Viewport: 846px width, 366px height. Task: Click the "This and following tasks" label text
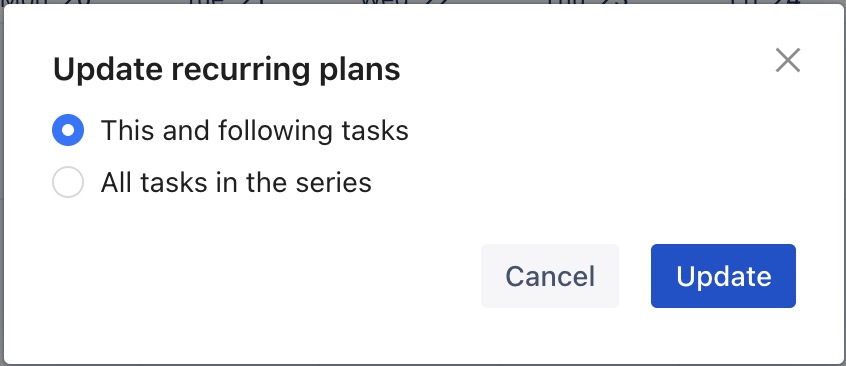pos(255,130)
